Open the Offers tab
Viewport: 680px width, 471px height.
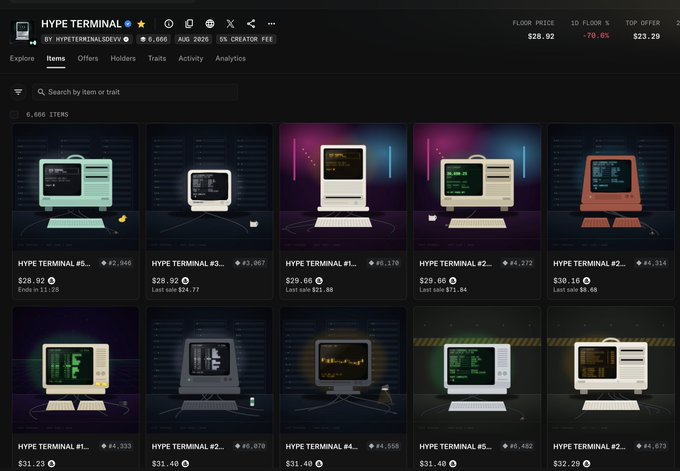tap(88, 58)
